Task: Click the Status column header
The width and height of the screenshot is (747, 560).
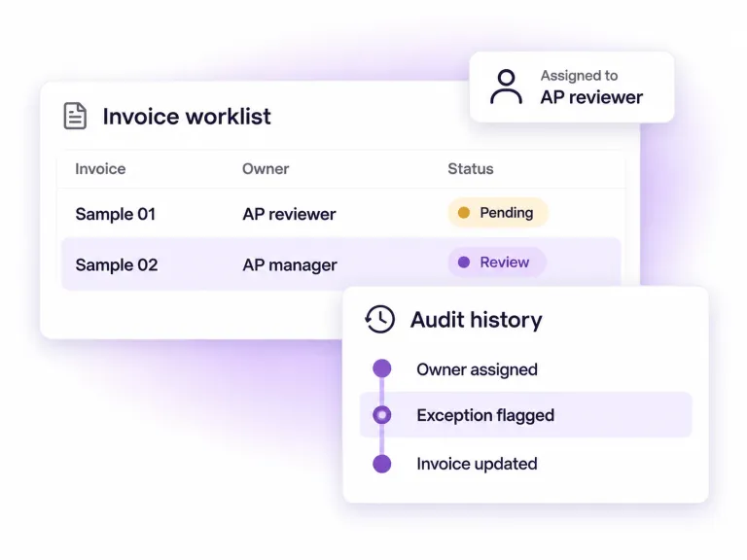Action: (470, 168)
